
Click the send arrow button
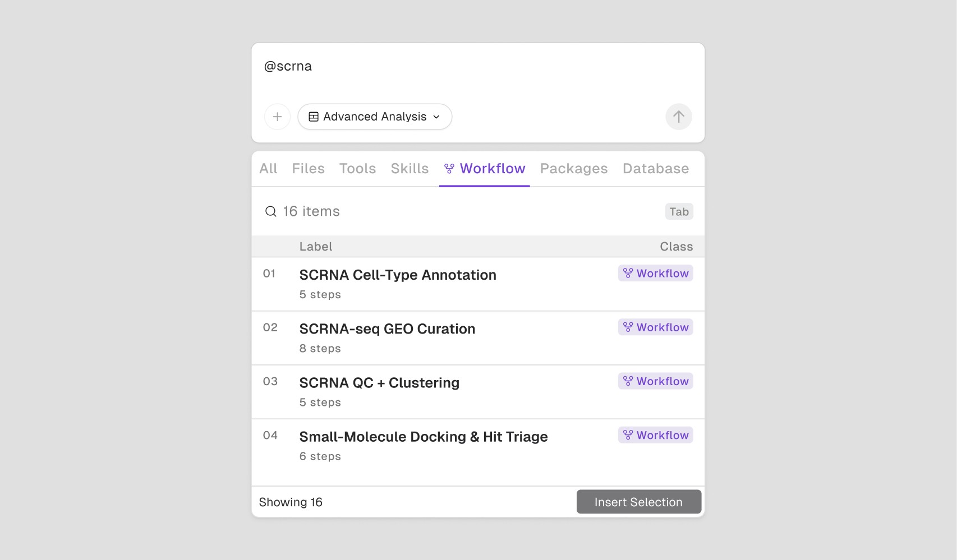678,117
